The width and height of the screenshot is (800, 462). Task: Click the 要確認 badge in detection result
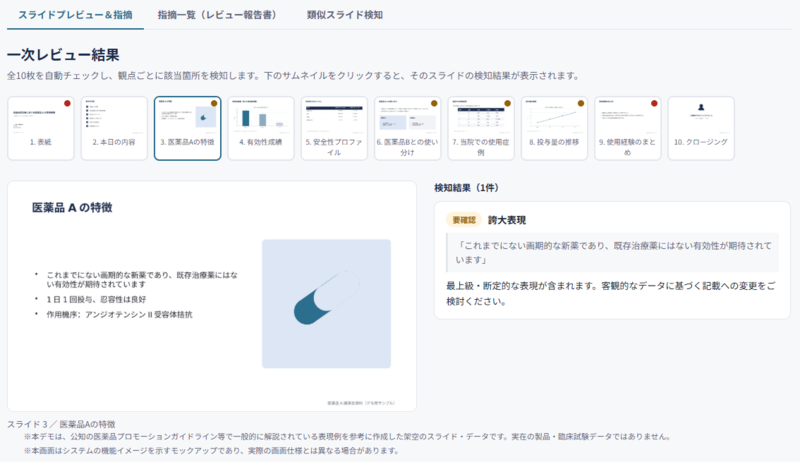(464, 220)
